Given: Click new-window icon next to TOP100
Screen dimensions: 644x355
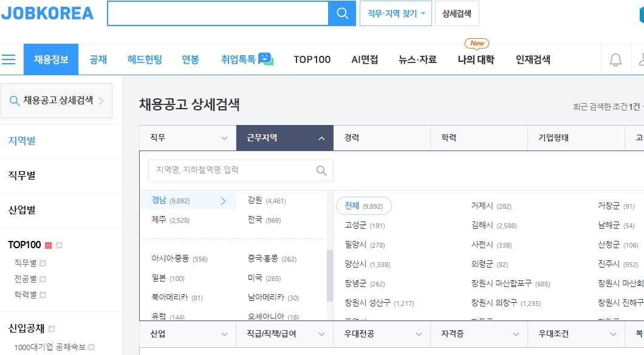Looking at the screenshot, I should click(59, 245).
